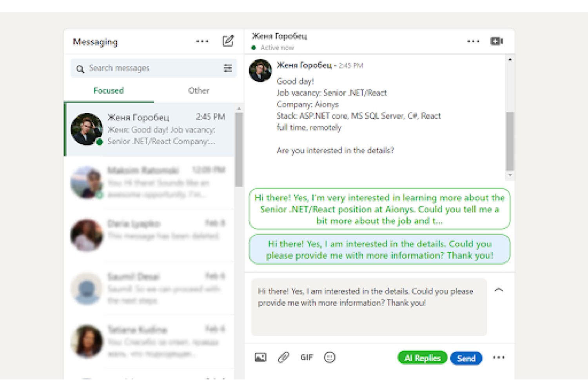Click the blue Send button
588x392 pixels.
(x=466, y=358)
